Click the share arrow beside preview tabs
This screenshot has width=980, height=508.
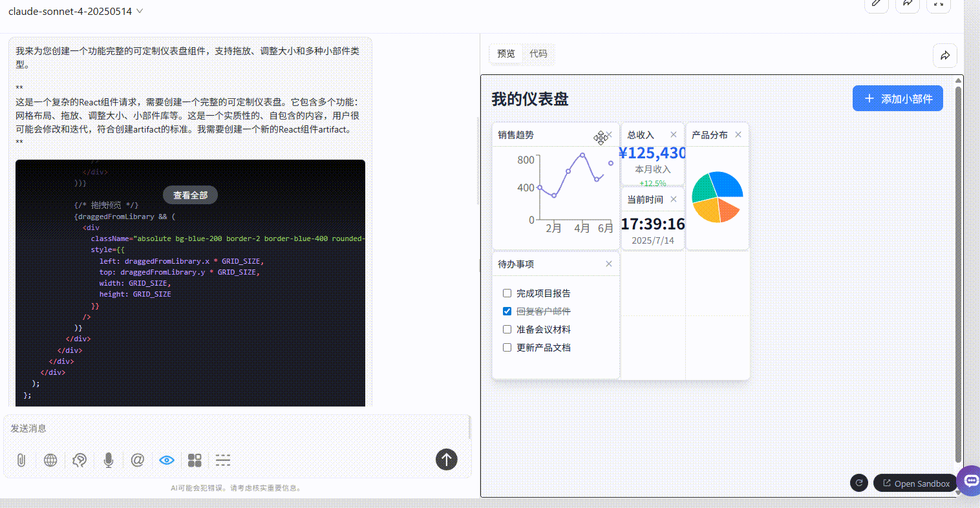point(945,56)
